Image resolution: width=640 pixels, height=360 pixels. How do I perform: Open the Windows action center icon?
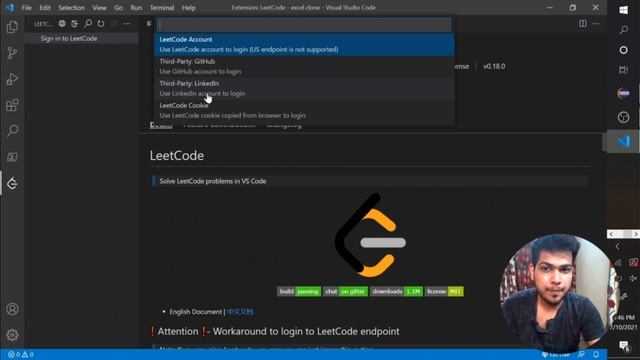pyautogui.click(x=624, y=346)
